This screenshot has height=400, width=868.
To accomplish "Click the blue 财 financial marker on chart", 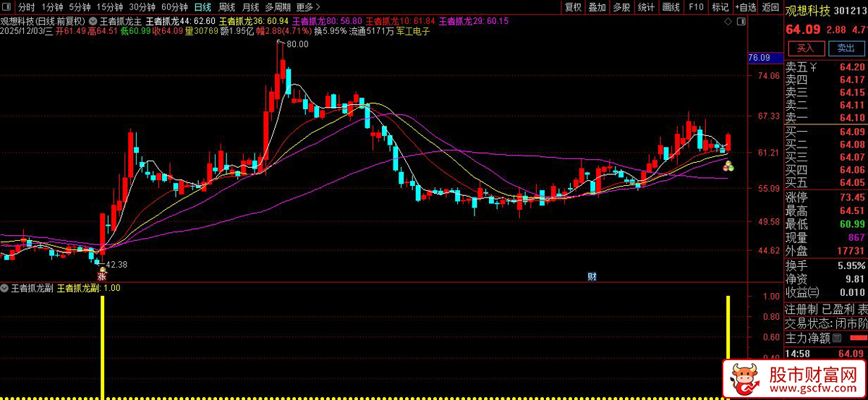I will coord(591,276).
